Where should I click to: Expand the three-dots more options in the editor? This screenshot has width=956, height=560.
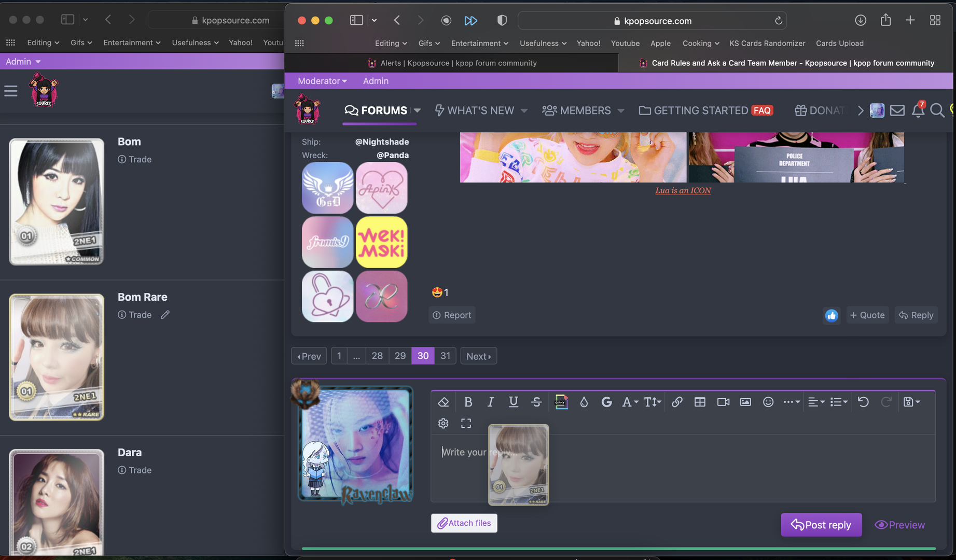pos(792,402)
